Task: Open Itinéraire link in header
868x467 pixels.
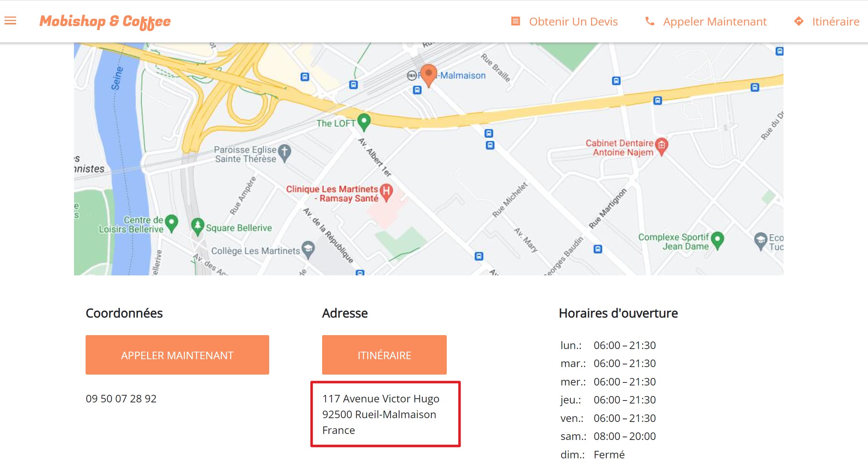Action: (835, 21)
